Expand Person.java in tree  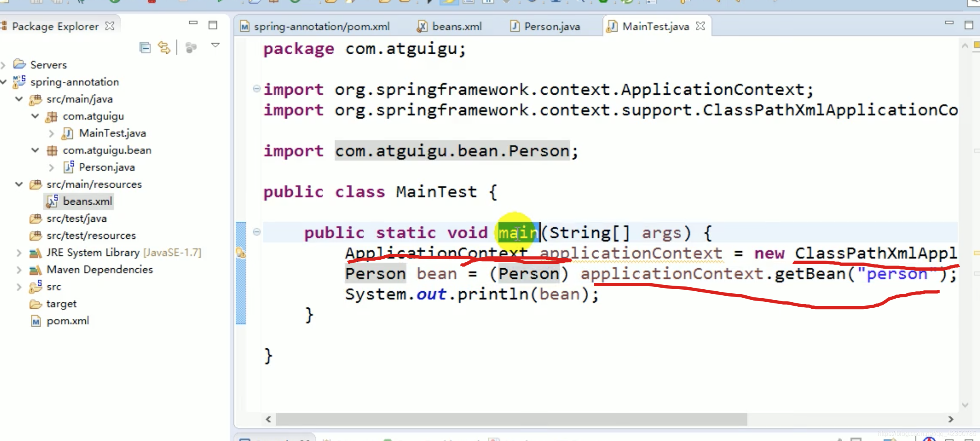pyautogui.click(x=51, y=167)
